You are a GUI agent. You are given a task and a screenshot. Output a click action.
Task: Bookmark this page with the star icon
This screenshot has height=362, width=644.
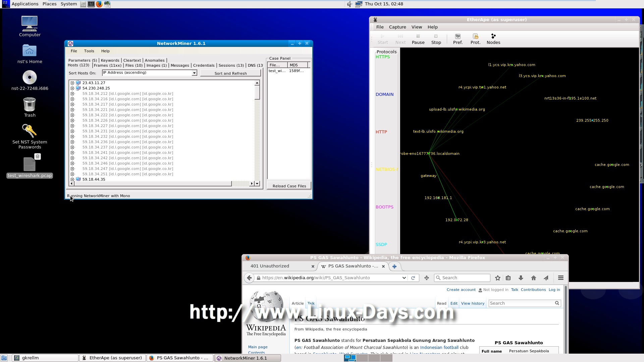tap(498, 278)
